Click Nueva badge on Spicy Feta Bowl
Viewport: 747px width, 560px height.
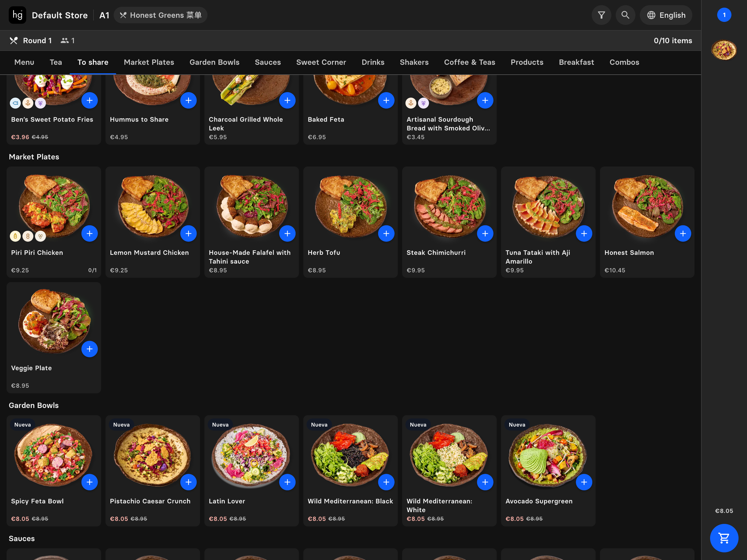[23, 425]
